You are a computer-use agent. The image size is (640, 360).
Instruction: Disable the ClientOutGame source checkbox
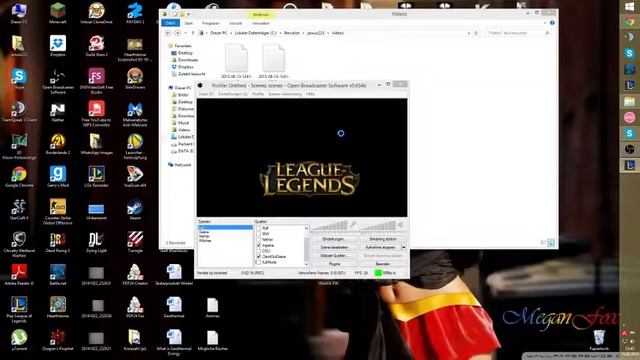pyautogui.click(x=258, y=257)
